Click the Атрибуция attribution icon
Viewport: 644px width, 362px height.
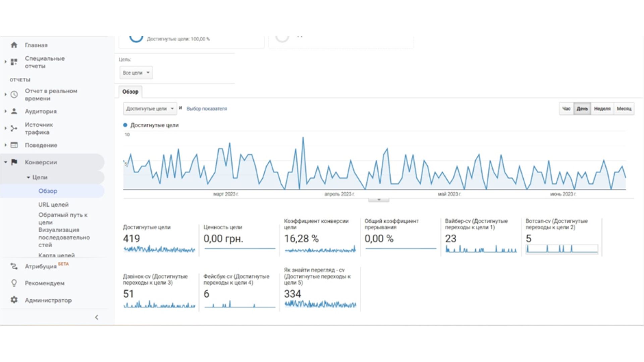coord(14,266)
